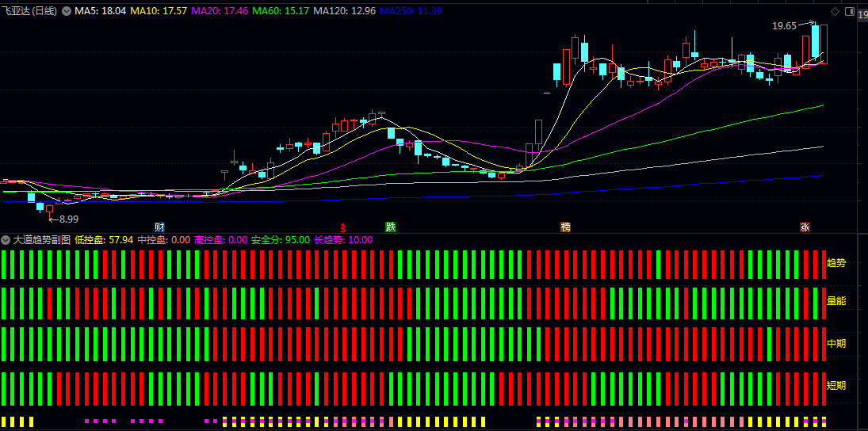Expand the 大道趋势副图 indicator dropdown arrow
The height and width of the screenshot is (431, 868).
pyautogui.click(x=6, y=240)
